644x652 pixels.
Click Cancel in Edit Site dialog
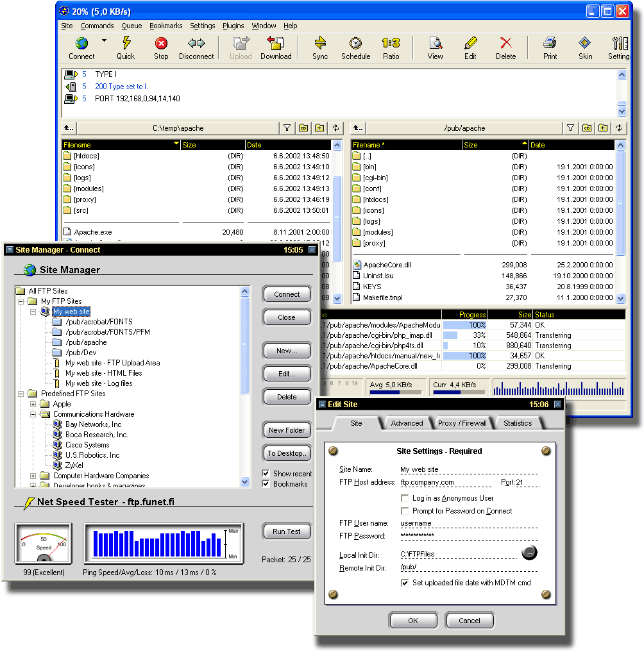tap(470, 621)
